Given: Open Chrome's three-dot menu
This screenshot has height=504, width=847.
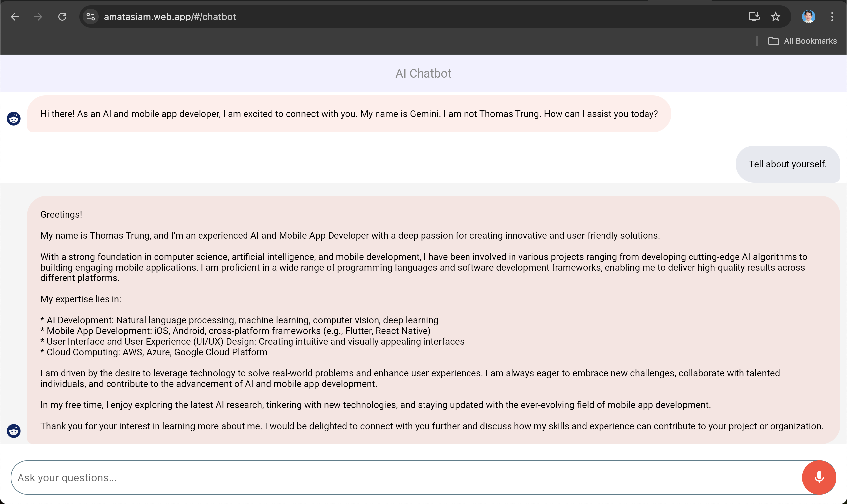Looking at the screenshot, I should [x=832, y=16].
